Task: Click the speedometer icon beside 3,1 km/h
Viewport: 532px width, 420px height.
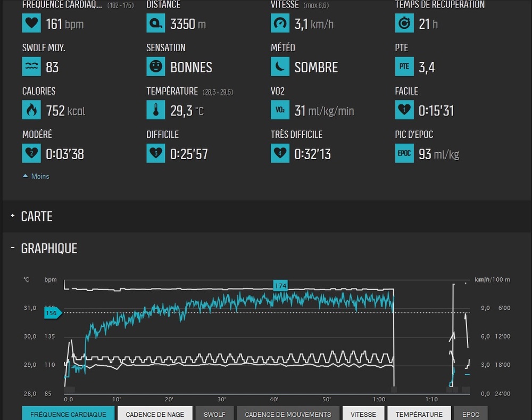Action: [280, 23]
